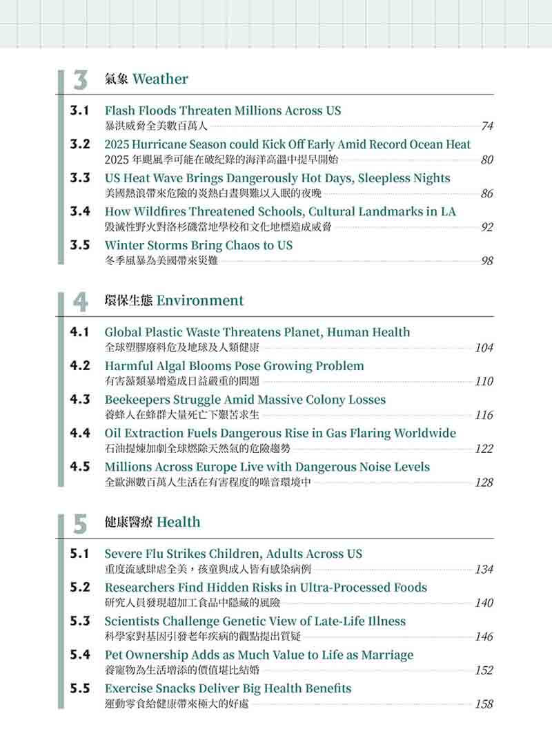Open the 'Oil Extraction Fuels Dangerous Rise' entry
This screenshot has width=552, height=756.
click(x=280, y=434)
